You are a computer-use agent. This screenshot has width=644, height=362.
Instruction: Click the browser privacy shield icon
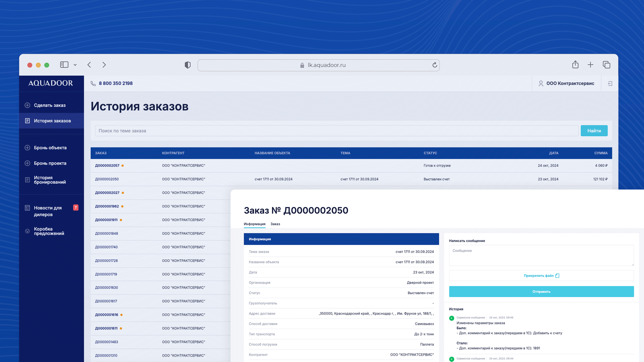187,65
